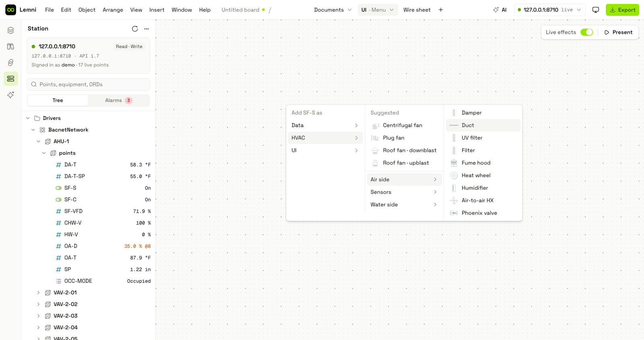
Task: Select Roof fan · upblast
Action: [404, 163]
